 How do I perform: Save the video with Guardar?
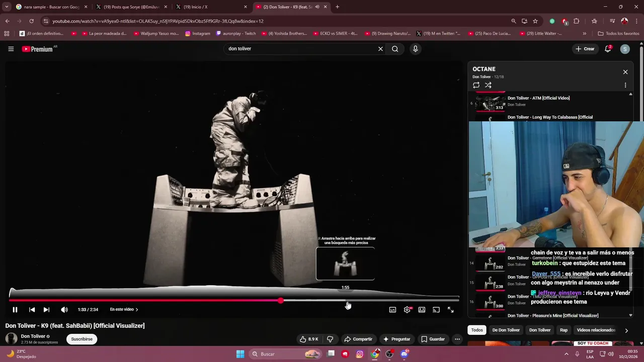(433, 339)
